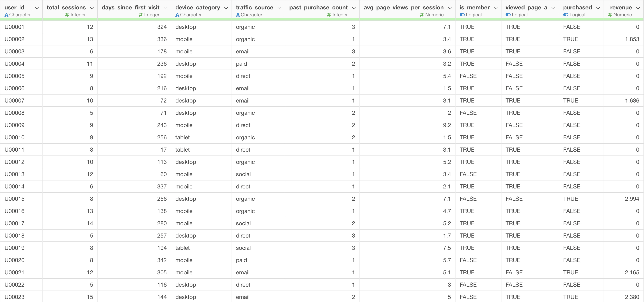Click the Numeric hash icon under avg_page_views_per_session
Viewport: 644px width, 302px height.
[x=421, y=15]
